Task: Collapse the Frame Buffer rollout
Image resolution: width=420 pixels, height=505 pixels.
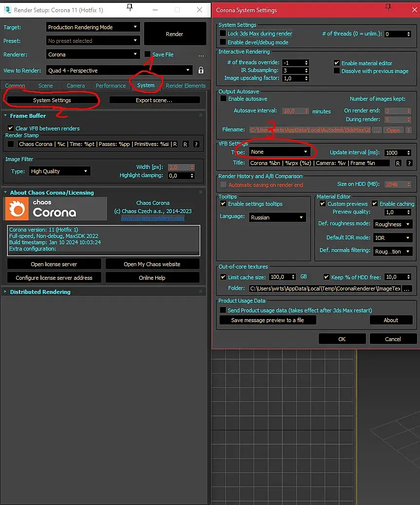Action: point(5,115)
